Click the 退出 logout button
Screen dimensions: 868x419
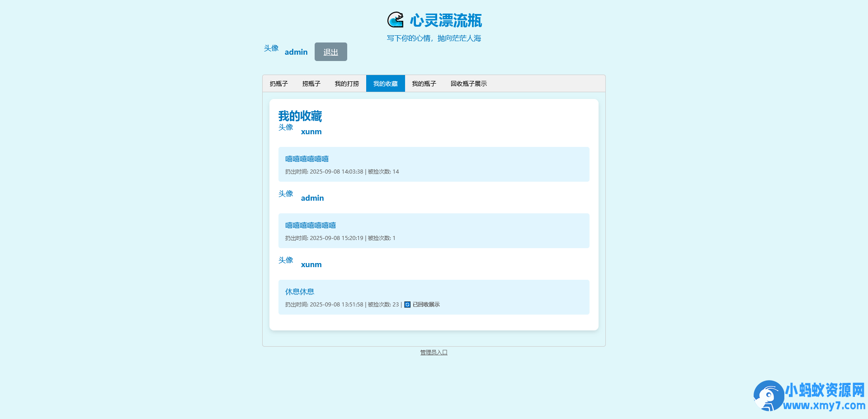click(x=330, y=52)
